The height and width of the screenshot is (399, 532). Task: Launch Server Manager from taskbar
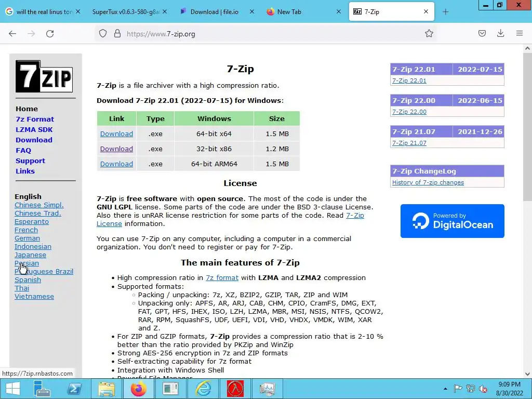(x=42, y=389)
